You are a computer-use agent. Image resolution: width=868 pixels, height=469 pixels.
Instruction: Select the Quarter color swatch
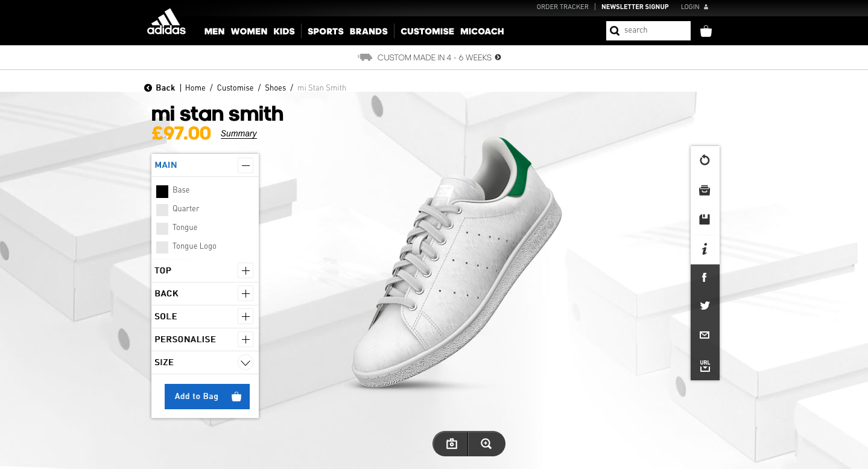click(x=162, y=210)
